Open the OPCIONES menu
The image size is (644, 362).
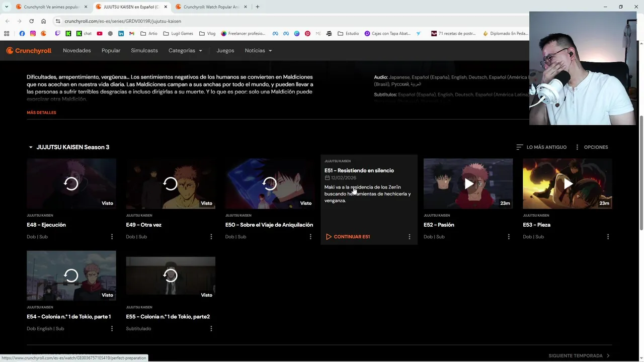pos(591,147)
